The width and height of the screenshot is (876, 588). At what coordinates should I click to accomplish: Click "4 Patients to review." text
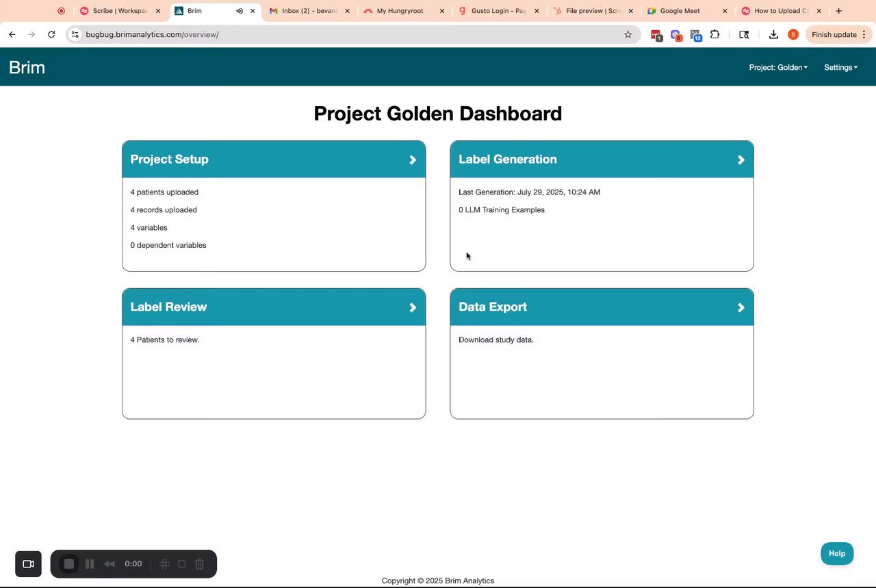point(165,340)
